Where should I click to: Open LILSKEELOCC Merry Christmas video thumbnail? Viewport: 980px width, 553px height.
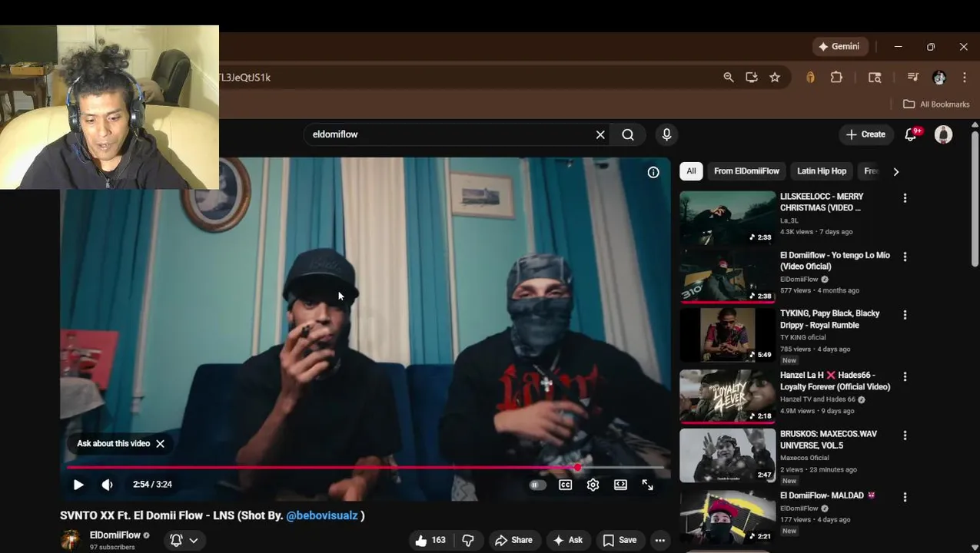[x=728, y=217]
